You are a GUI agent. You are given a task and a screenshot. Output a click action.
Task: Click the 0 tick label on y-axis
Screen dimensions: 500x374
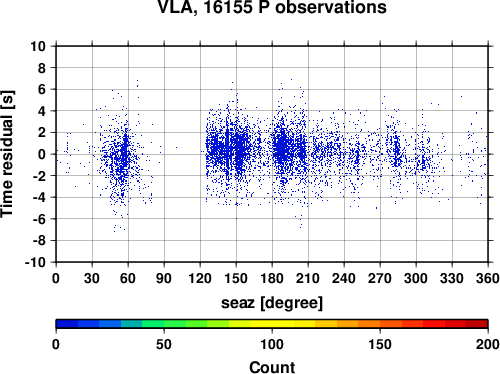(42, 154)
